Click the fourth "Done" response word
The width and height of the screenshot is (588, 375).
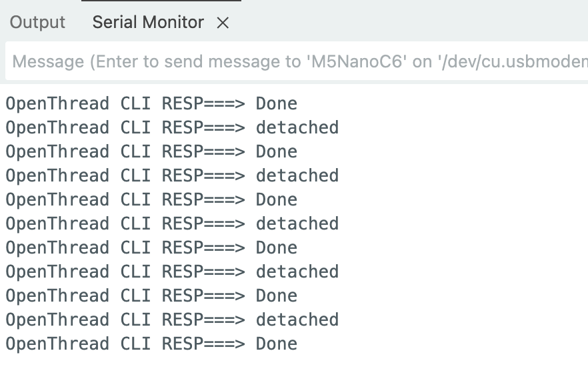(x=277, y=248)
